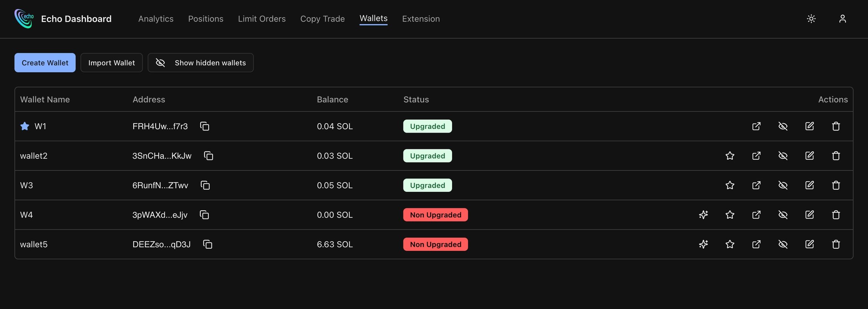868x309 pixels.
Task: Delete wallet2 with trash icon
Action: pyautogui.click(x=836, y=156)
